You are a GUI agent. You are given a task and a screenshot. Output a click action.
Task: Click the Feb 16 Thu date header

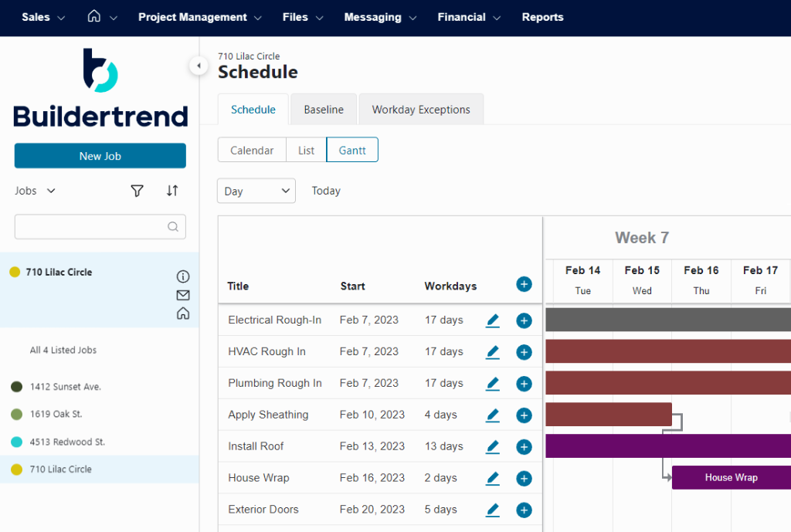point(701,280)
